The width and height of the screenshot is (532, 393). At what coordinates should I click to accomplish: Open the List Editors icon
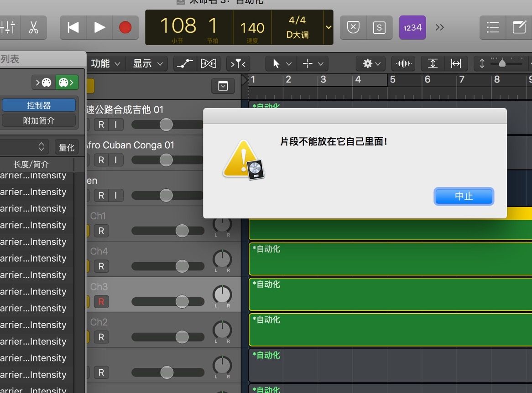tap(493, 27)
